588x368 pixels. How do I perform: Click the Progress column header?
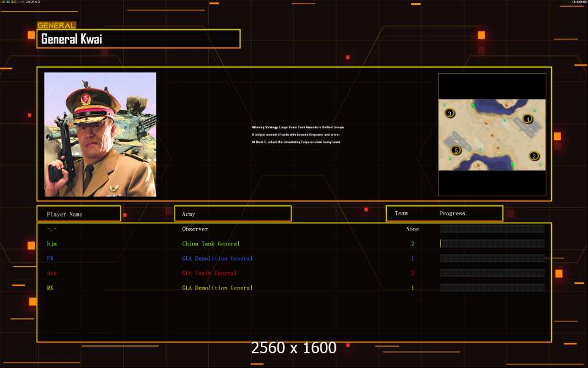pos(452,213)
